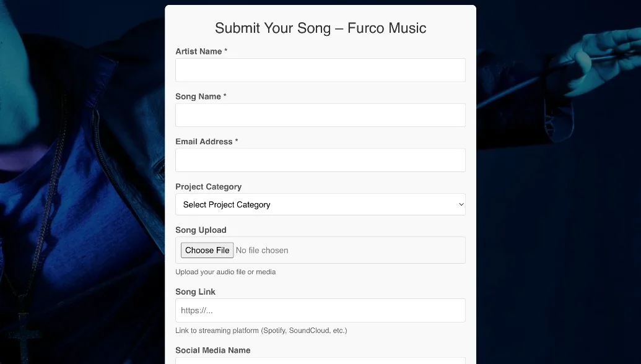
Task: Click the Song Upload label
Action: pyautogui.click(x=201, y=230)
